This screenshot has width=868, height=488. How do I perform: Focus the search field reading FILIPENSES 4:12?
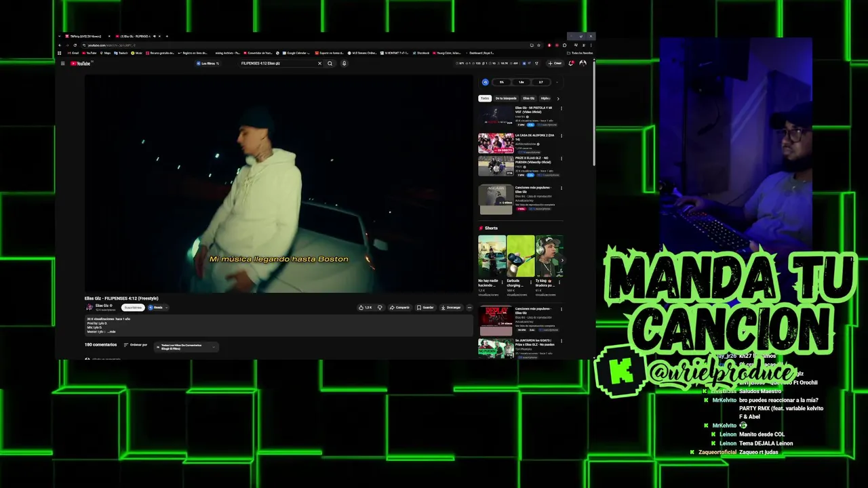tap(278, 64)
